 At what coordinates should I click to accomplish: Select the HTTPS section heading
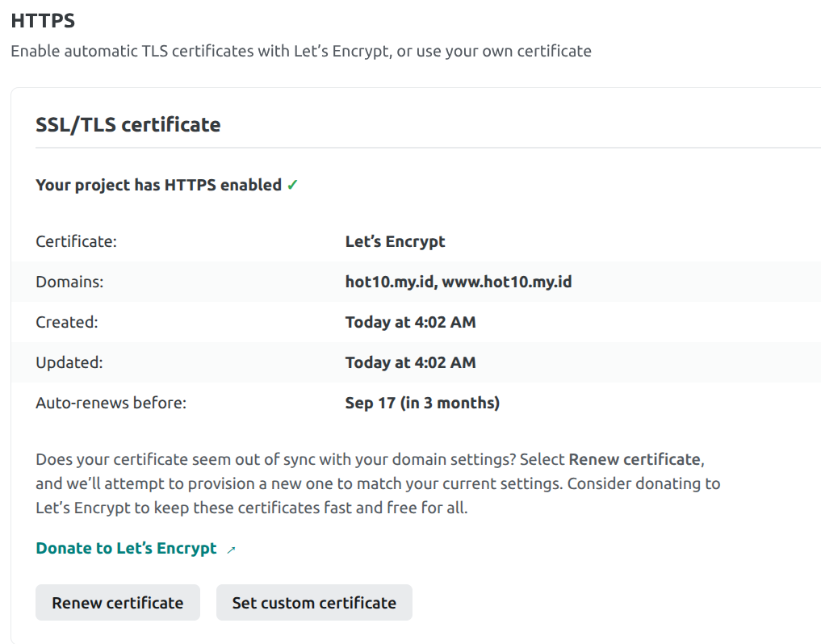point(43,21)
